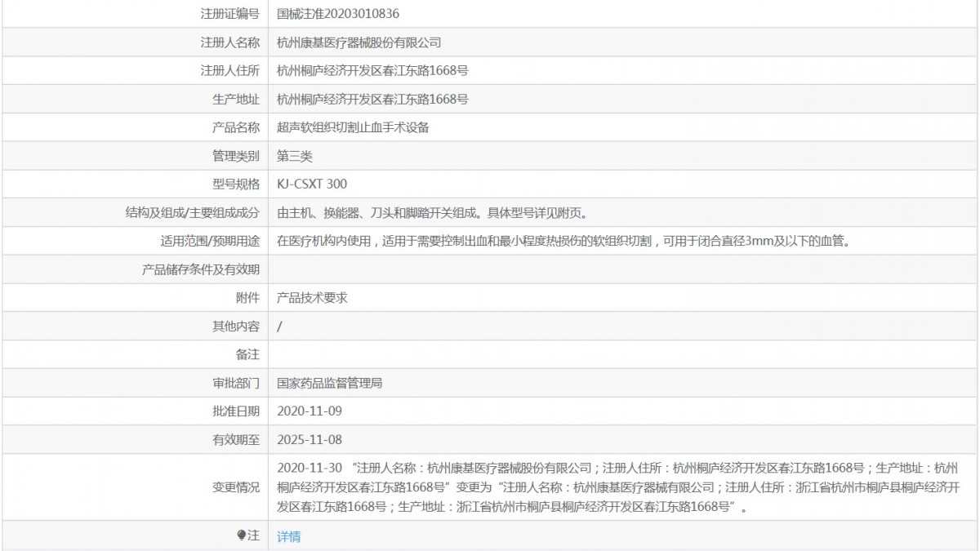Select the address in 生产地址 row
The height and width of the screenshot is (551, 980).
click(372, 100)
